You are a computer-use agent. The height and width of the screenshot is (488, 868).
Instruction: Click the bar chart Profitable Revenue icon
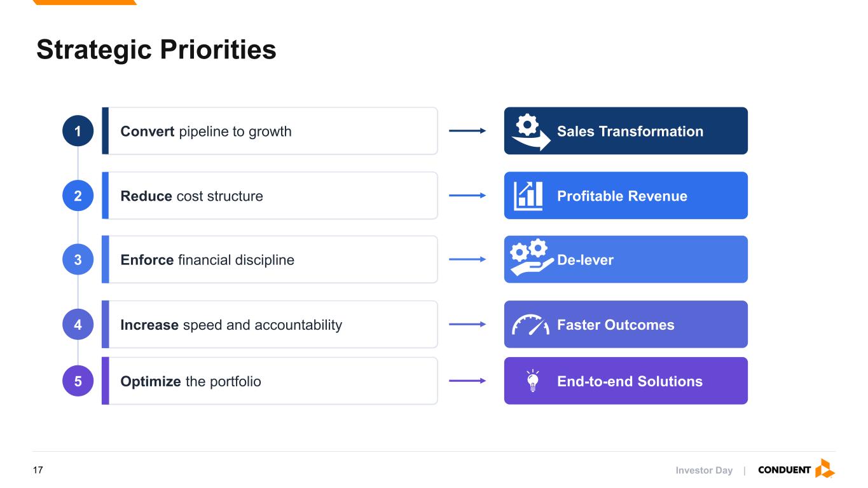pyautogui.click(x=529, y=196)
